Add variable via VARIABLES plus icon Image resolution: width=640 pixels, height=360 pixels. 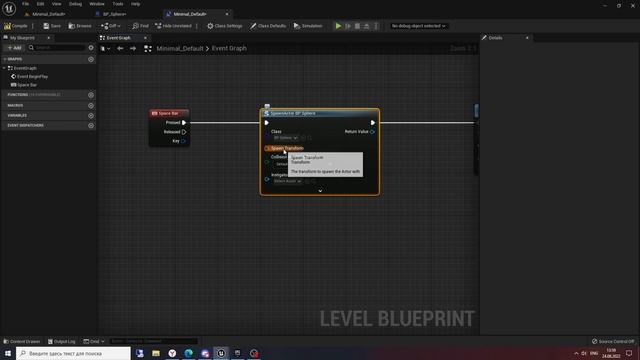(x=91, y=116)
